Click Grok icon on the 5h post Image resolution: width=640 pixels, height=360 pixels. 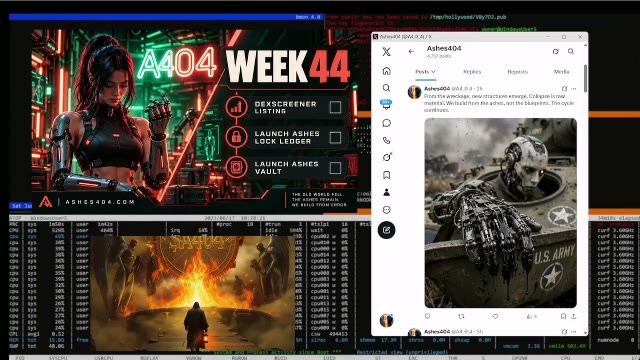[x=564, y=331]
